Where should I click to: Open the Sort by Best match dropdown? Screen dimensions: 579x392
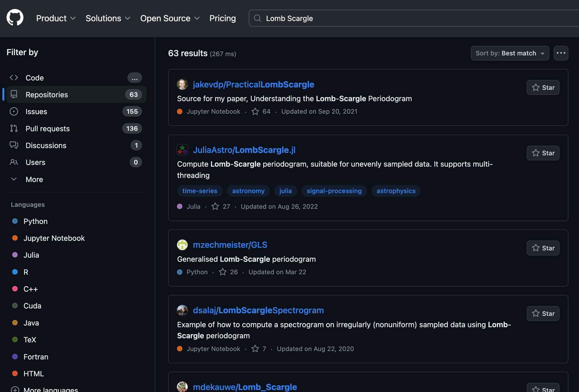[510, 53]
